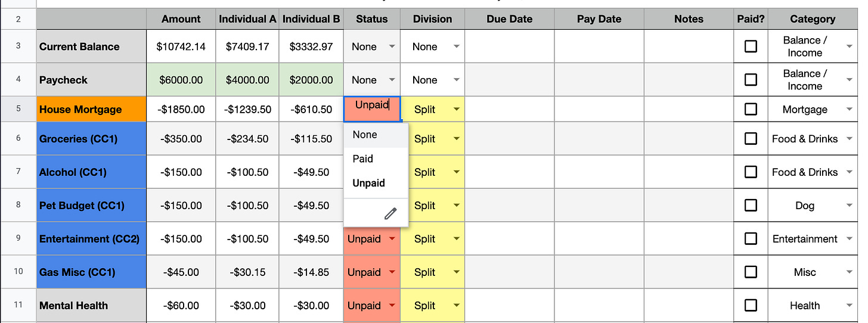Image resolution: width=868 pixels, height=323 pixels.
Task: Click the Paycheck $6000.00 amount cell
Action: click(x=181, y=80)
